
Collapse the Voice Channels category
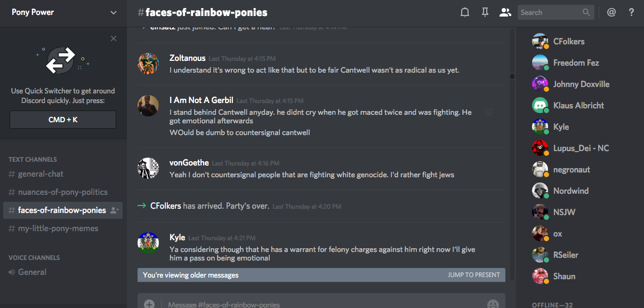[x=34, y=257]
